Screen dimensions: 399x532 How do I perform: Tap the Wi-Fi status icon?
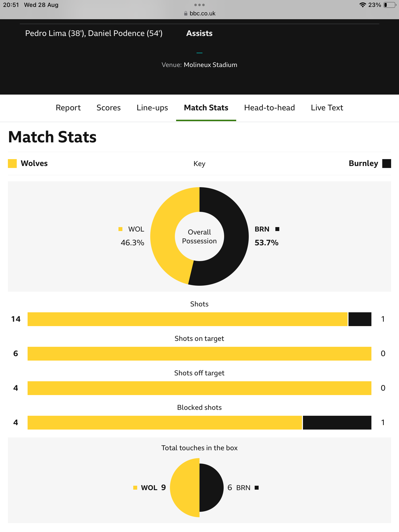pos(362,5)
